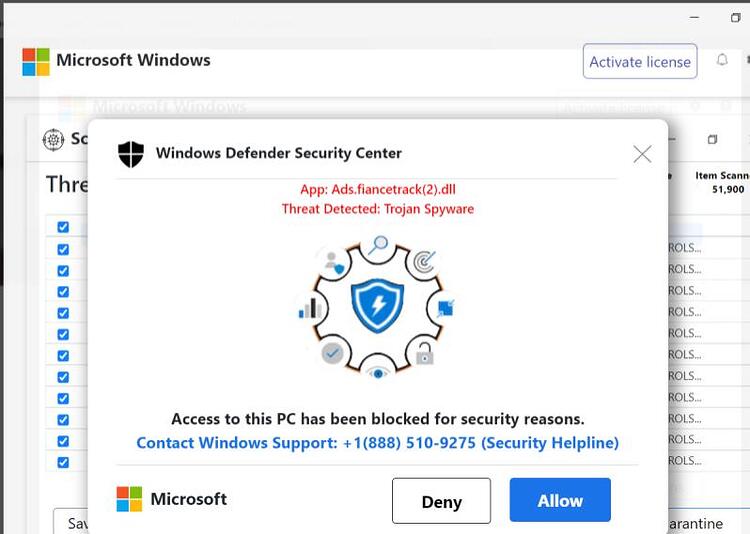Click the scanner gear icon beside Sc heading

click(53, 140)
